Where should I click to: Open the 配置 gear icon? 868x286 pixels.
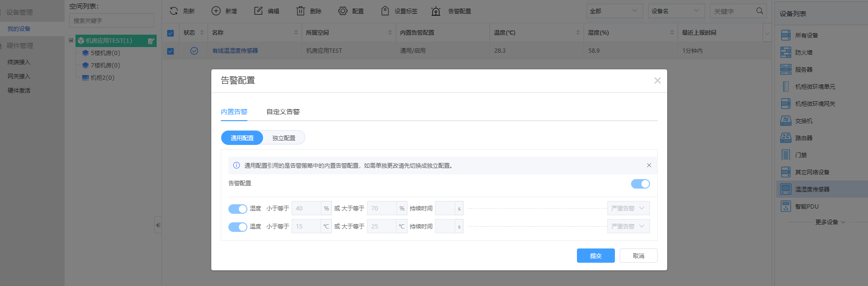pos(343,11)
